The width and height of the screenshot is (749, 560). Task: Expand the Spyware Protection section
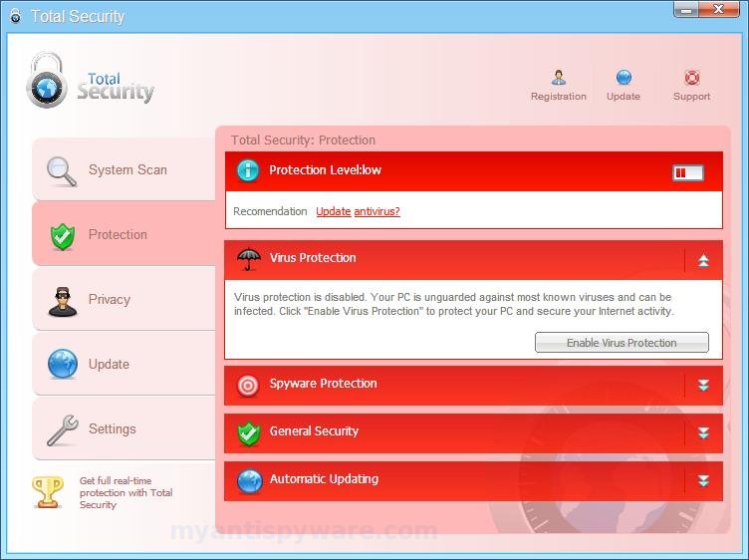703,385
